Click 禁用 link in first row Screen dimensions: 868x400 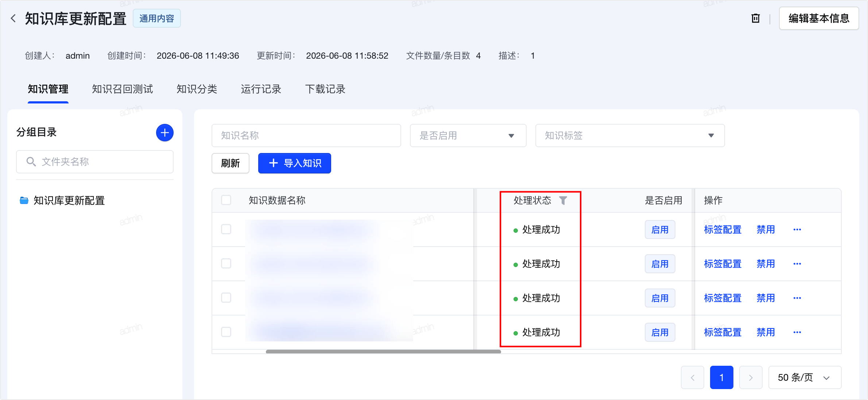point(766,230)
